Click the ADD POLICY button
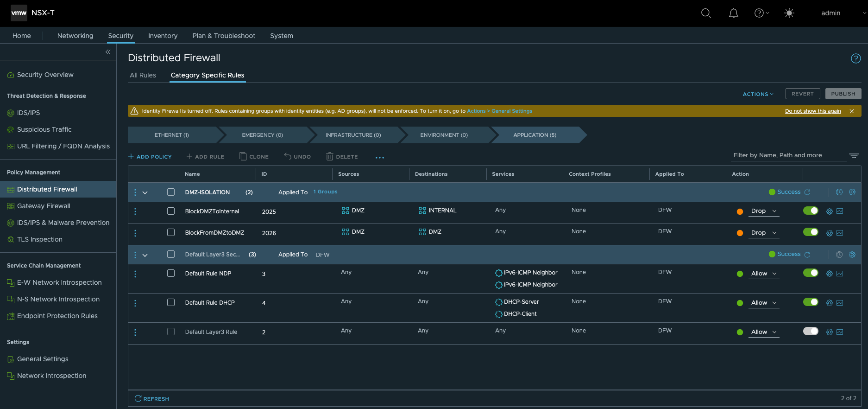The height and width of the screenshot is (409, 868). tap(150, 157)
